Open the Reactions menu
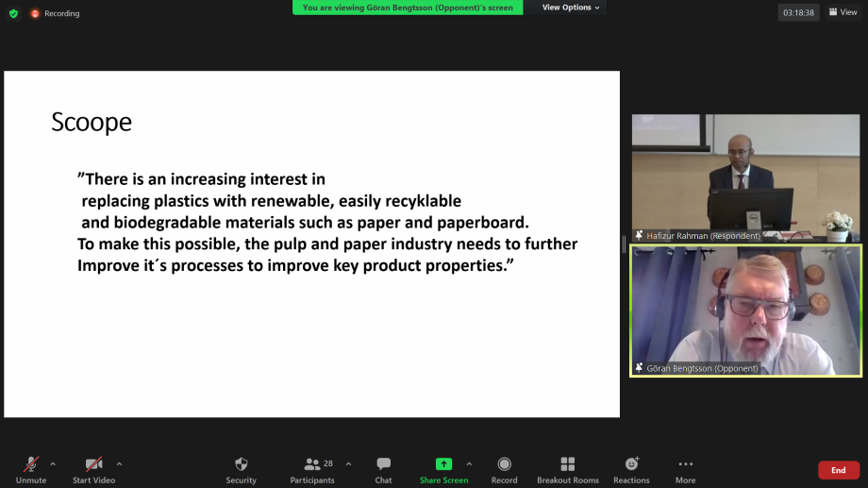This screenshot has width=868, height=488. [x=631, y=464]
